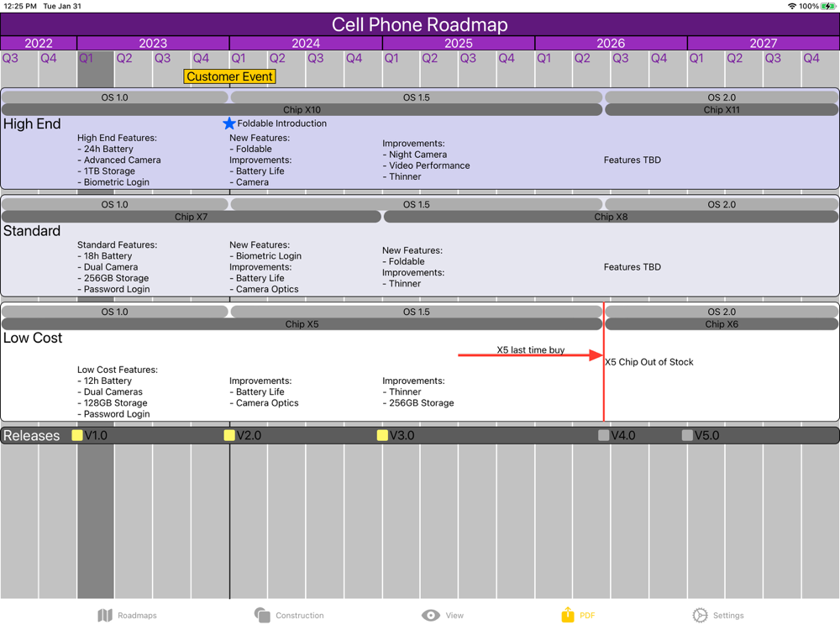Open Settings gear icon
The height and width of the screenshot is (630, 840).
700,615
